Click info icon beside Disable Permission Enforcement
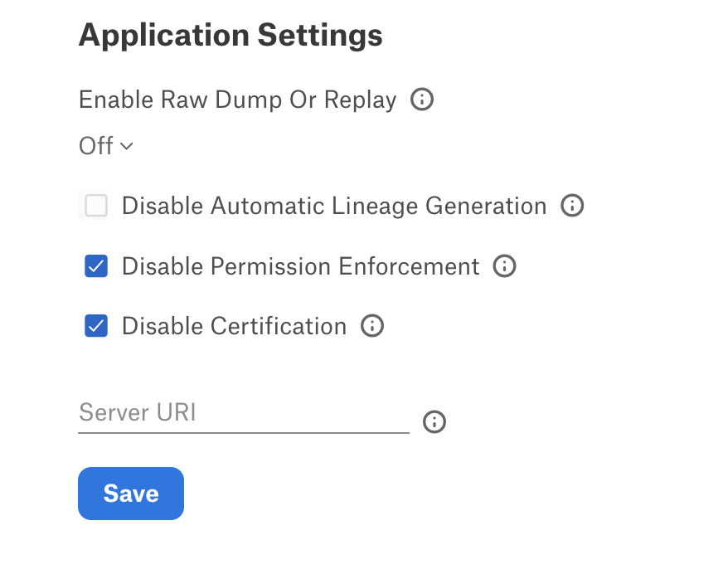 tap(504, 266)
